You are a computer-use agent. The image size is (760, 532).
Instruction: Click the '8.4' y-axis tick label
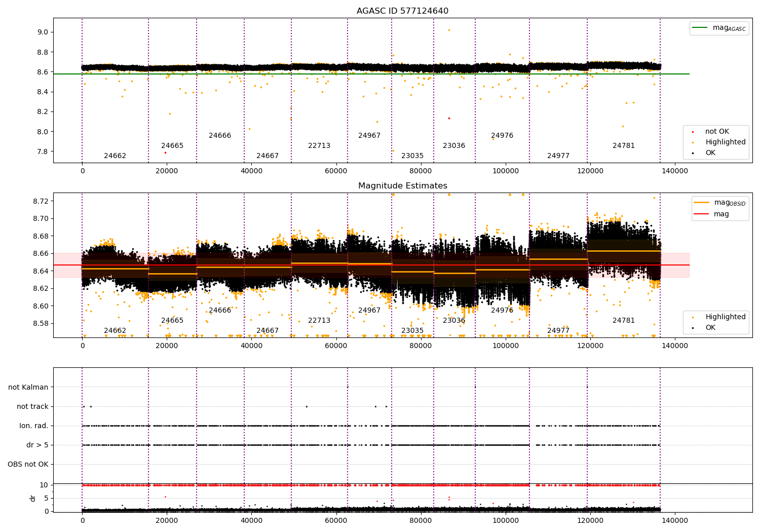point(43,92)
